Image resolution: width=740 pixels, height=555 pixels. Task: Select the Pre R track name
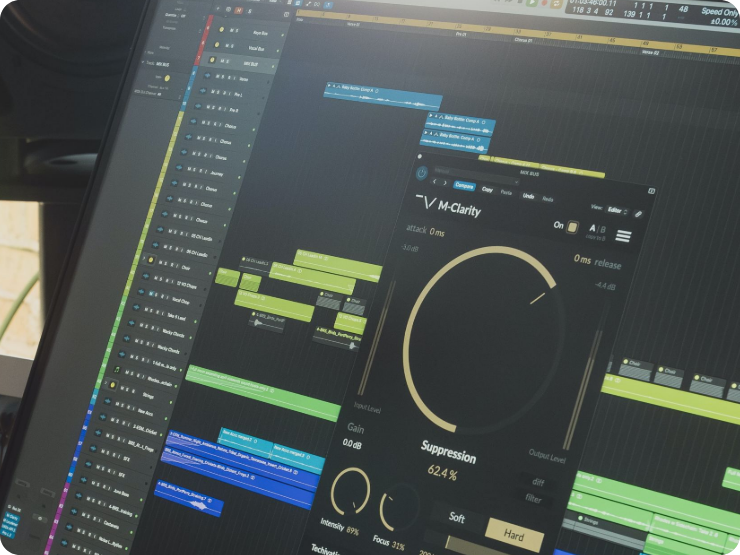point(234,110)
